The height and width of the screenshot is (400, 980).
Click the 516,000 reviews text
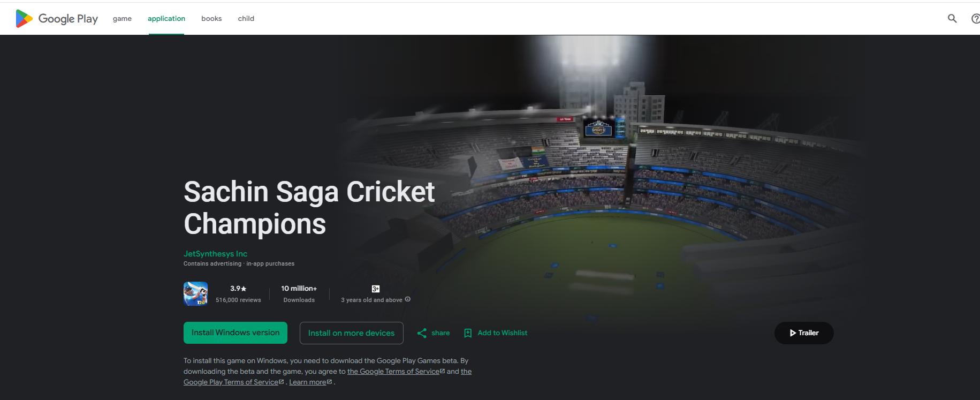[238, 300]
